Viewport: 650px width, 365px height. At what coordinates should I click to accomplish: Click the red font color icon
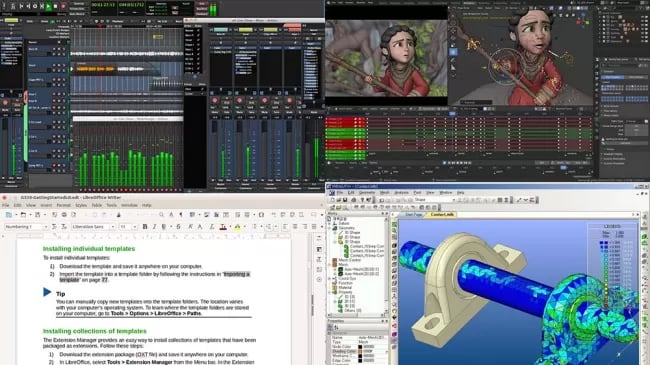pyautogui.click(x=223, y=226)
